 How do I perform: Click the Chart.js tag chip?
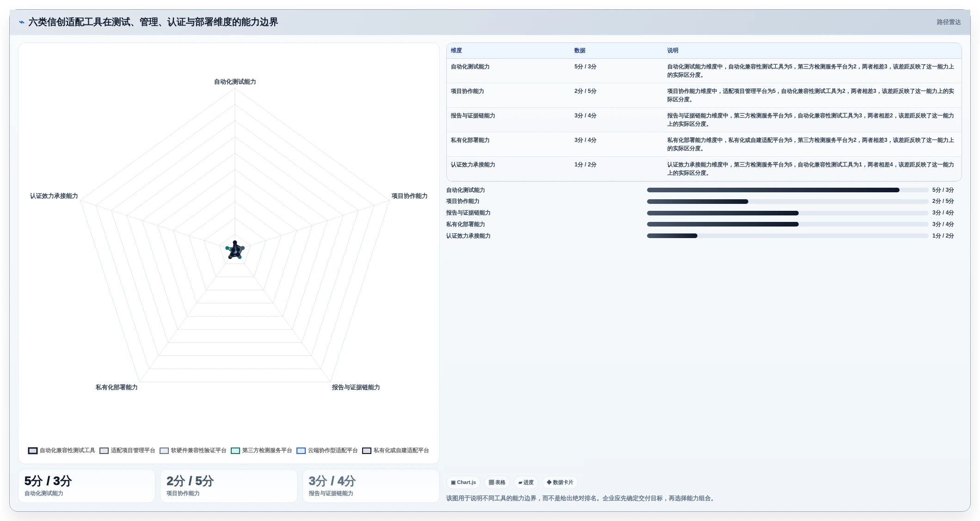pyautogui.click(x=463, y=483)
